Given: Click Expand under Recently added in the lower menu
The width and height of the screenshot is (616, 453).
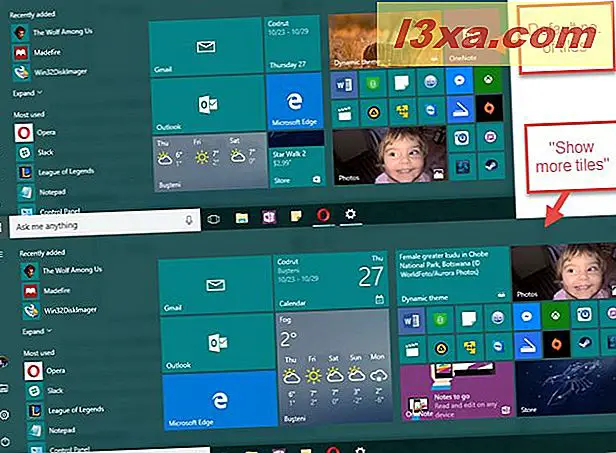Looking at the screenshot, I should coord(37,331).
